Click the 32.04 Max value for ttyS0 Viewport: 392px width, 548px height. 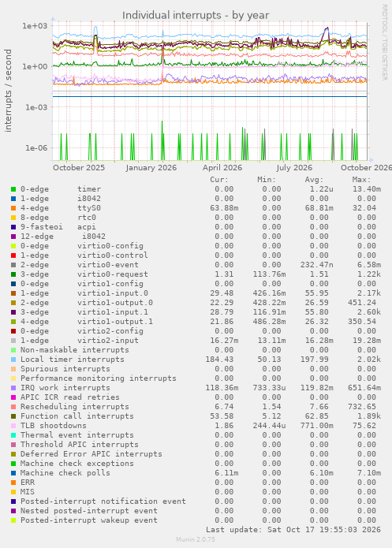(364, 208)
